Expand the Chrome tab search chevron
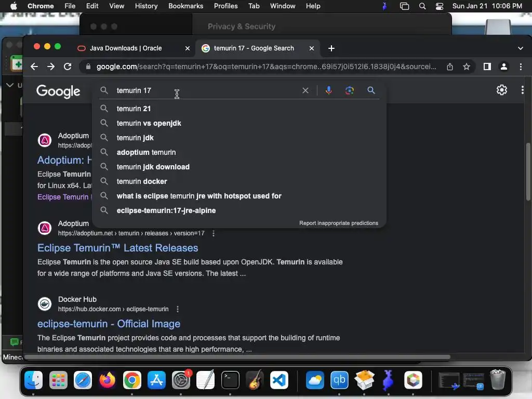 pos(521,48)
